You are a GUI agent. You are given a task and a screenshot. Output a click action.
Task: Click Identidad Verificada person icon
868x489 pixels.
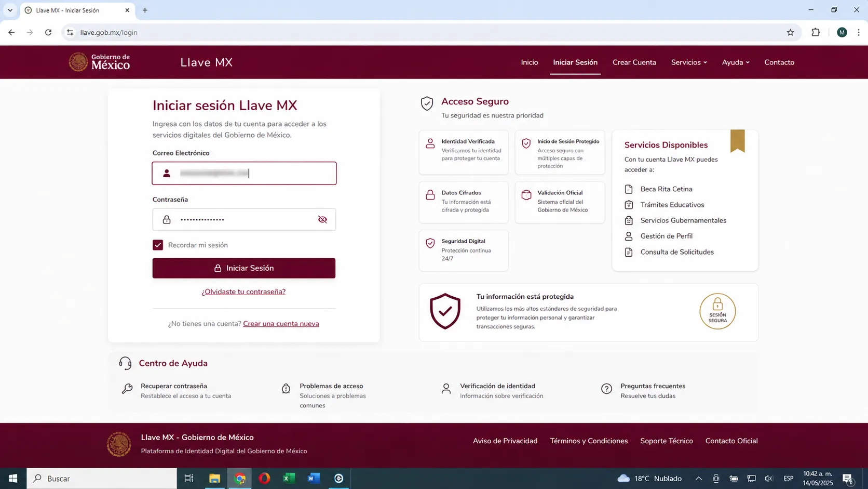(x=430, y=143)
